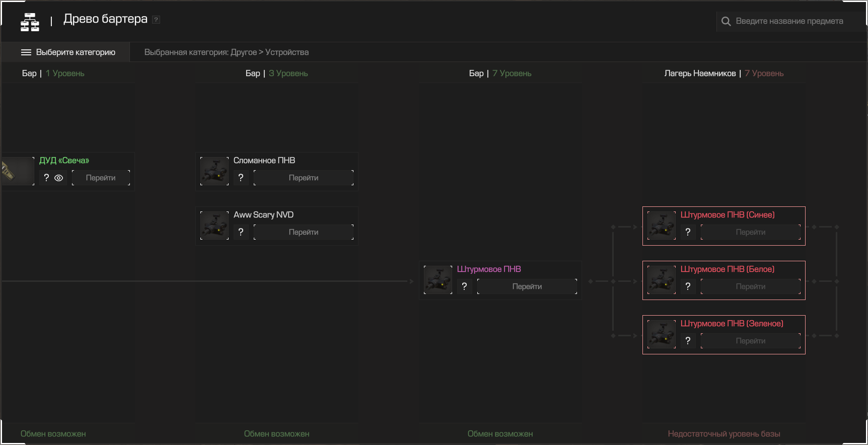This screenshot has width=868, height=445.
Task: Open help icon next to Древо бартера
Action: 156,20
